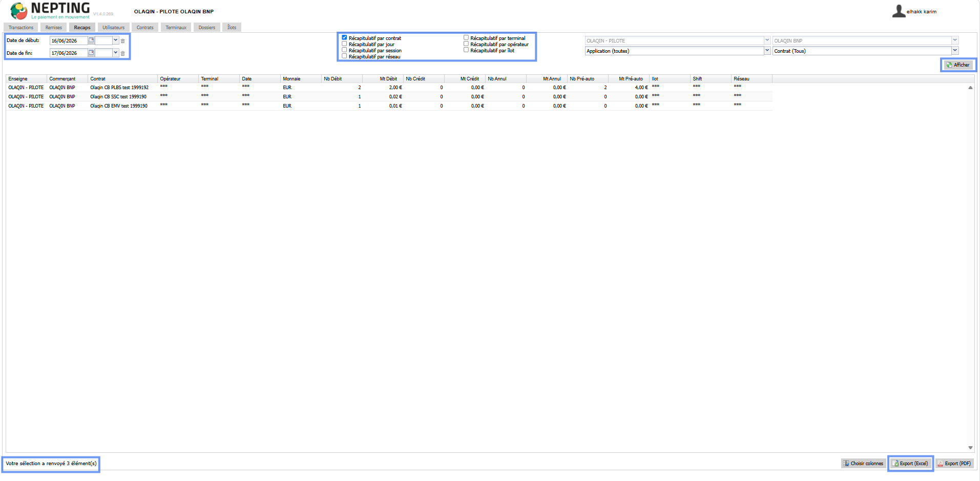This screenshot has width=980, height=481.
Task: Sort by the Nb Crédit column header
Action: [x=424, y=79]
